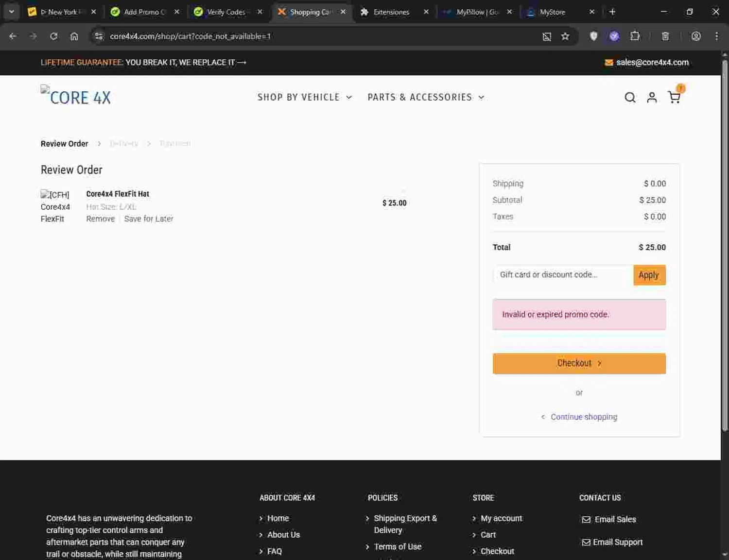
Task: Click the Core 4X logo
Action: tap(76, 96)
